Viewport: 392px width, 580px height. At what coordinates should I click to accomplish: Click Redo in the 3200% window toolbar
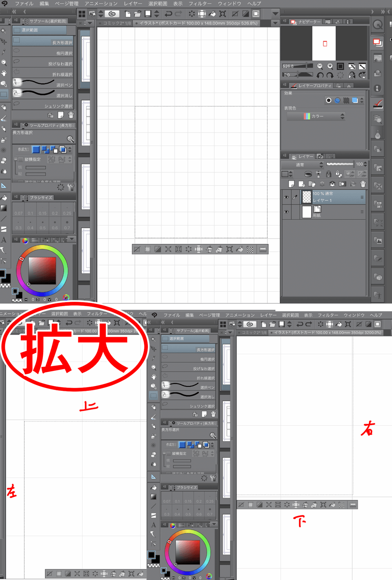pyautogui.click(x=309, y=324)
